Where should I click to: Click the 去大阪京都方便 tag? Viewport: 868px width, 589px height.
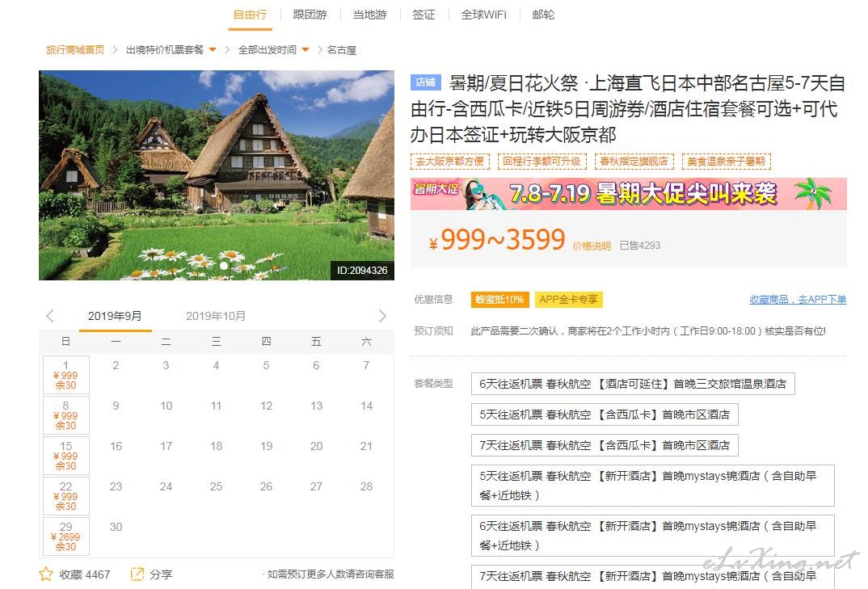coord(450,161)
